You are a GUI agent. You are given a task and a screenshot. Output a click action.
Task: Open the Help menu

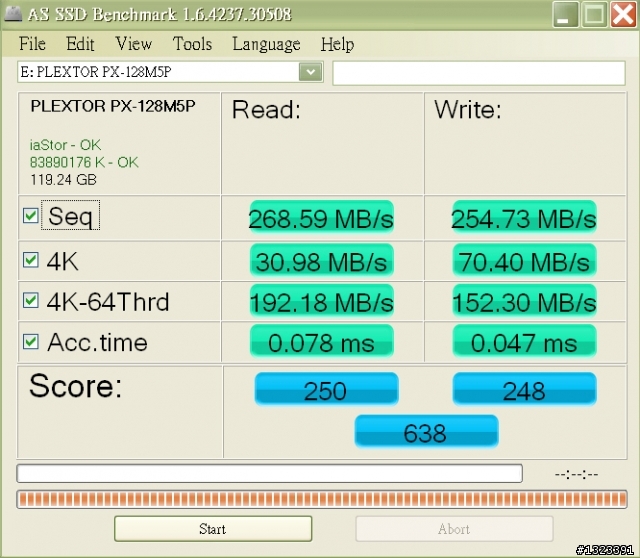click(x=337, y=44)
